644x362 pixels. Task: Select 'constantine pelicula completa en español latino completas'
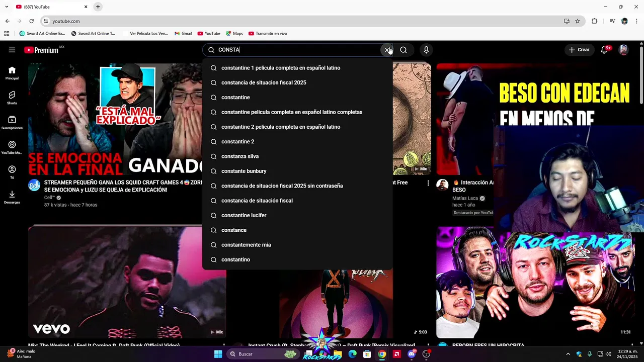point(297,112)
